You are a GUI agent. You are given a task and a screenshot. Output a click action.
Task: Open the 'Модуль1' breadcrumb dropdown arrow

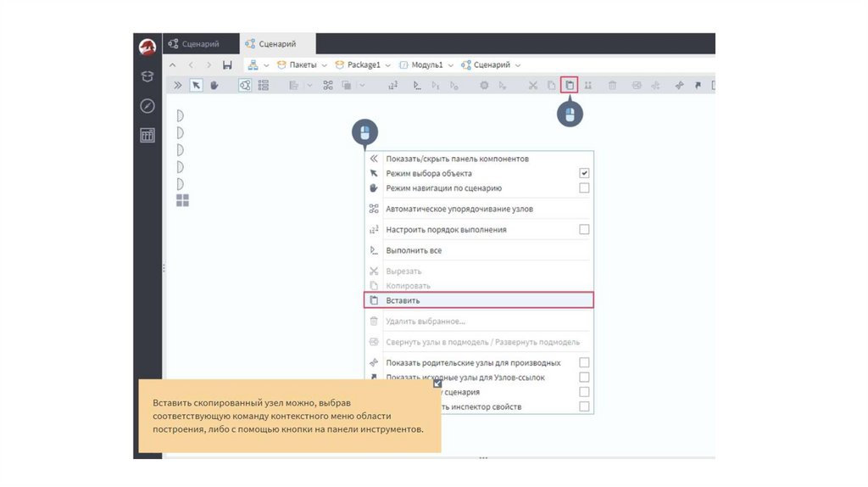click(451, 65)
